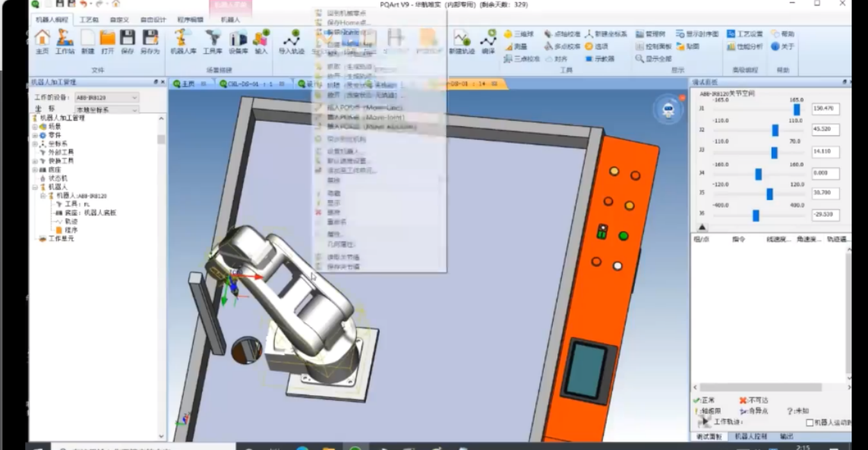Open the 设备库 equipment library

pyautogui.click(x=238, y=41)
